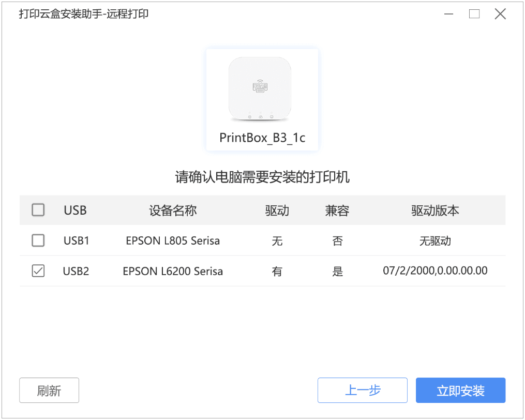Viewport: 525px width, 420px height.
Task: Select the PrintBox_B3_1c device image
Action: [260, 89]
